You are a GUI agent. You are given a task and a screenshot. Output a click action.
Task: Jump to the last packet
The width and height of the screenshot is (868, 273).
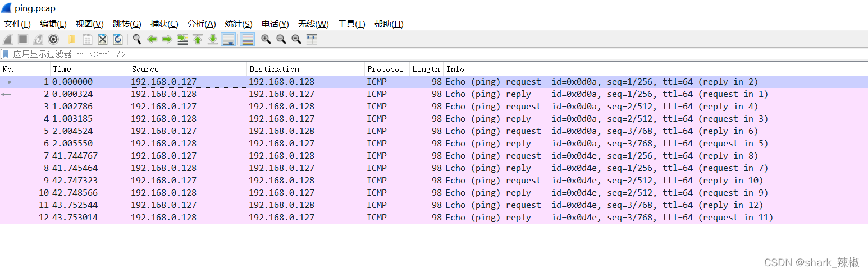click(x=213, y=39)
